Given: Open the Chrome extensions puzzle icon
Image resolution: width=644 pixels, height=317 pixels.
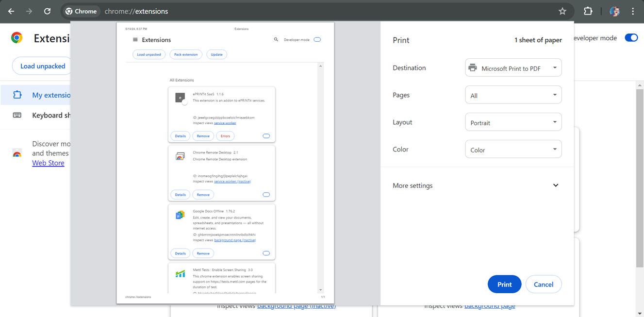Looking at the screenshot, I should coord(588,11).
